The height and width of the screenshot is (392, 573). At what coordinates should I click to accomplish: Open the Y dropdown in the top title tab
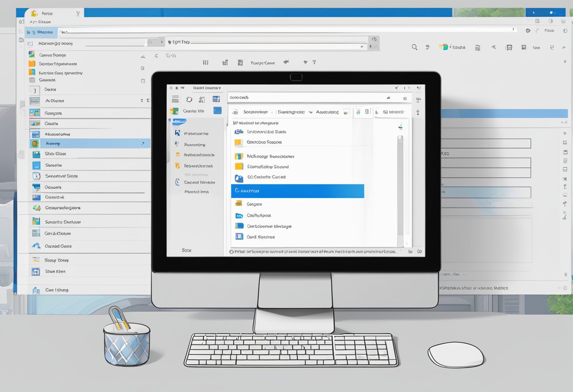pyautogui.click(x=78, y=14)
